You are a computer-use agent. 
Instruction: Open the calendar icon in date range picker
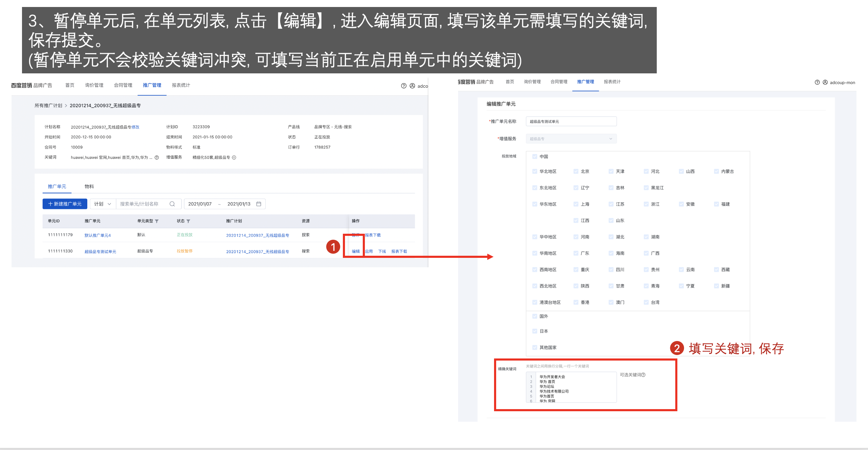pos(259,204)
